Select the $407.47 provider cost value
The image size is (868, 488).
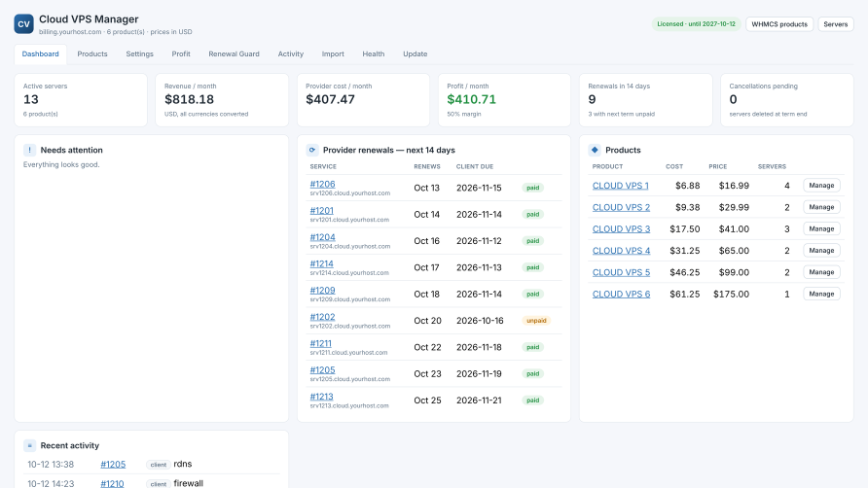pos(331,99)
